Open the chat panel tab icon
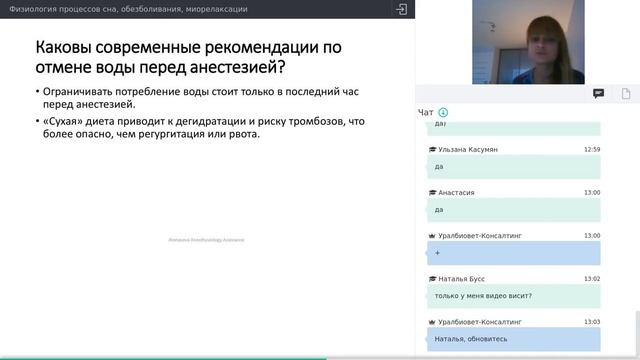Screen dimensions: 640x360 coord(598,93)
